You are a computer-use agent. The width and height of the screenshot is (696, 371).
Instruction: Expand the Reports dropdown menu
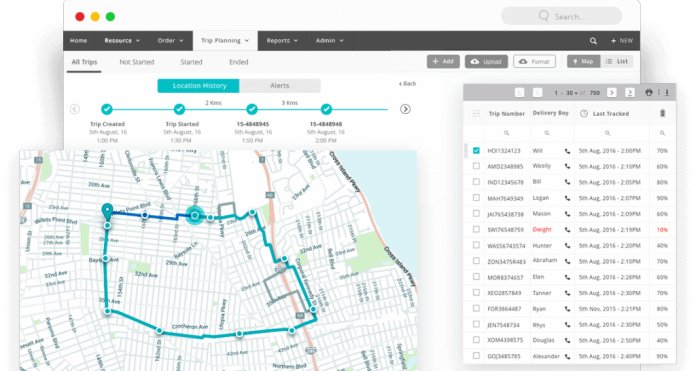click(x=282, y=40)
